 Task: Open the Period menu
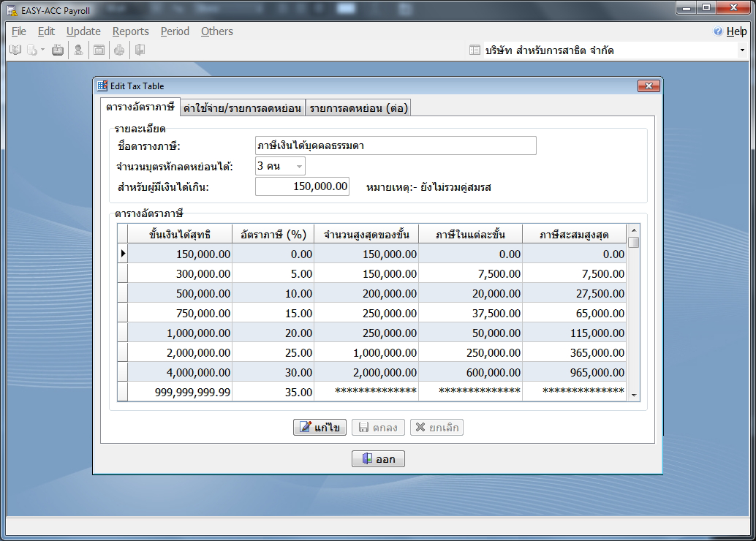click(x=175, y=31)
